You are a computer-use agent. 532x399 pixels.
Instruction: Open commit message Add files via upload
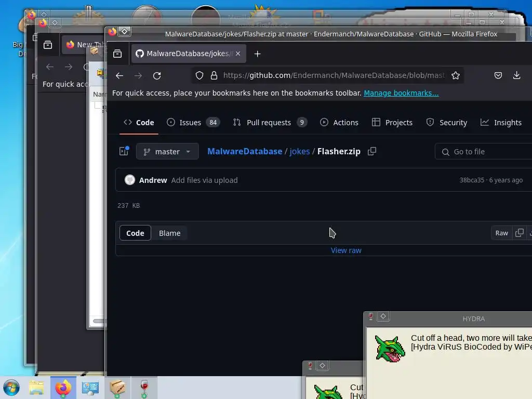[204, 180]
